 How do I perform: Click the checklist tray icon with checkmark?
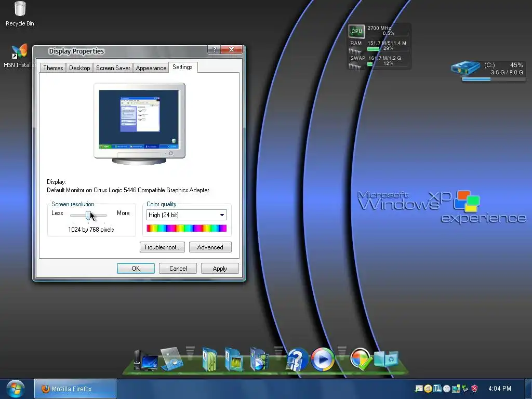click(419, 389)
